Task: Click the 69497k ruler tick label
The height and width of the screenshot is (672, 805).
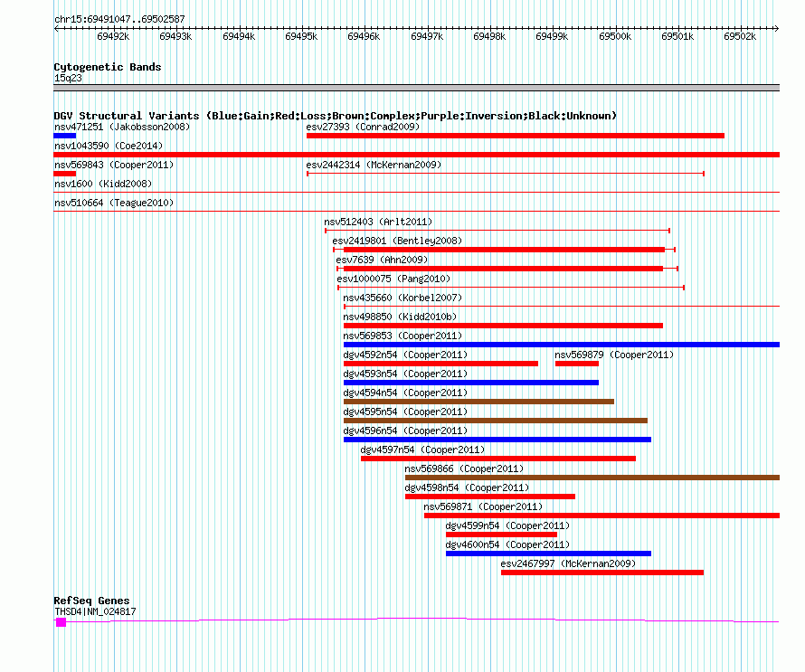Action: tap(427, 36)
